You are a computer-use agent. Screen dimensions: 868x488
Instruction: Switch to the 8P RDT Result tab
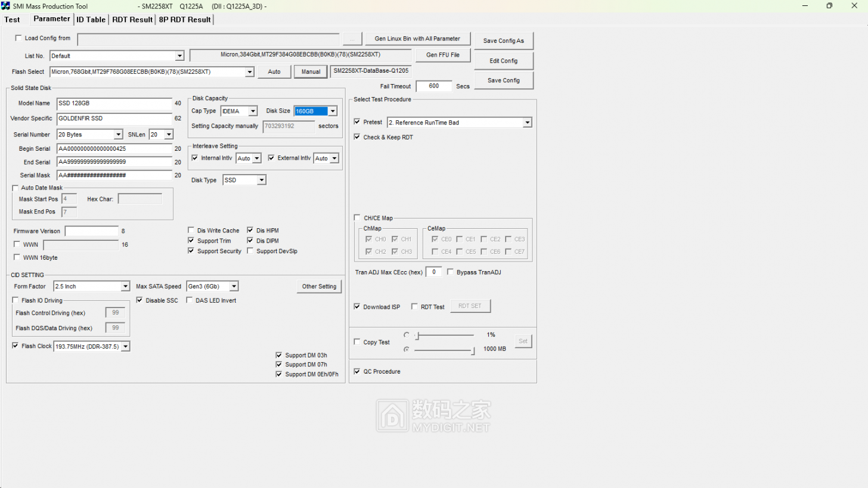(x=185, y=19)
